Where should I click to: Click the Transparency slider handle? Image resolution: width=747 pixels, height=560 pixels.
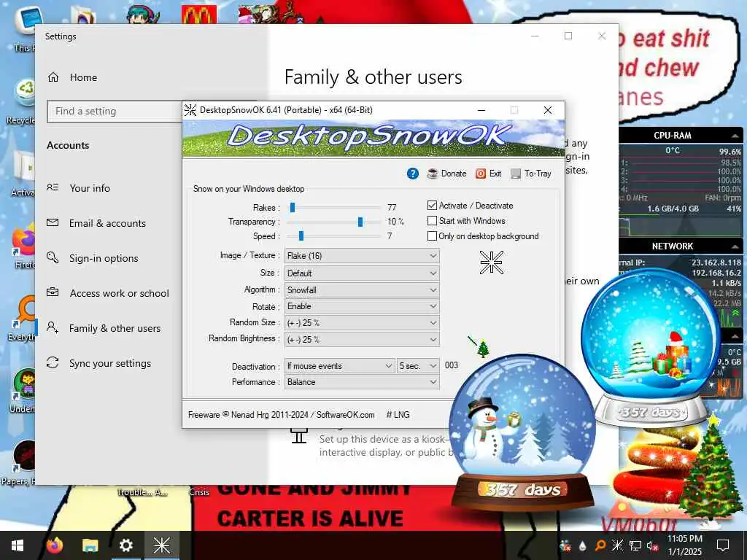point(360,222)
